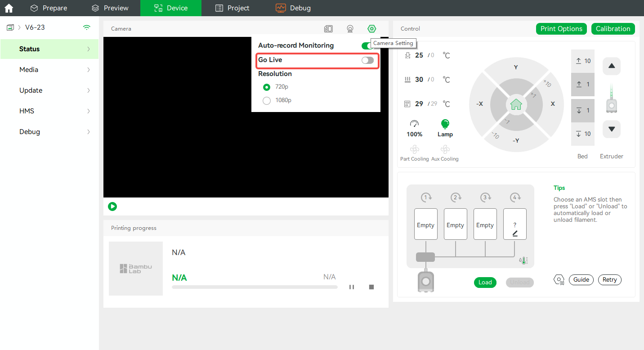This screenshot has width=644, height=350.
Task: Jog the -X axis
Action: (x=479, y=104)
